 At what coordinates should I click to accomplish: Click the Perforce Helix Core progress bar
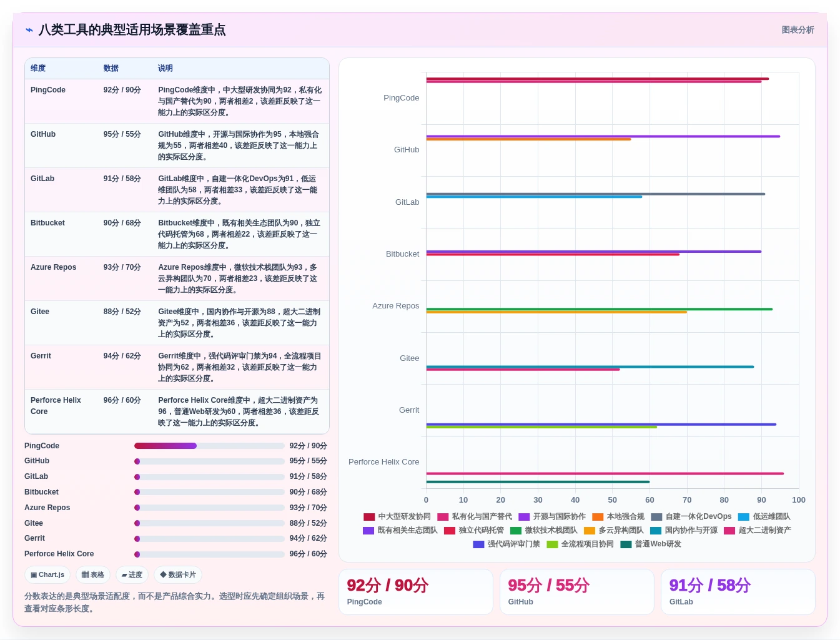pyautogui.click(x=209, y=554)
